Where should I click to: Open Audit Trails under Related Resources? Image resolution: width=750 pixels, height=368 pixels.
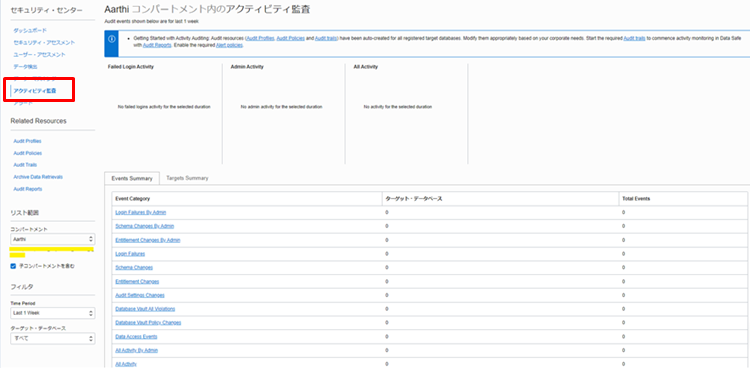(25, 165)
